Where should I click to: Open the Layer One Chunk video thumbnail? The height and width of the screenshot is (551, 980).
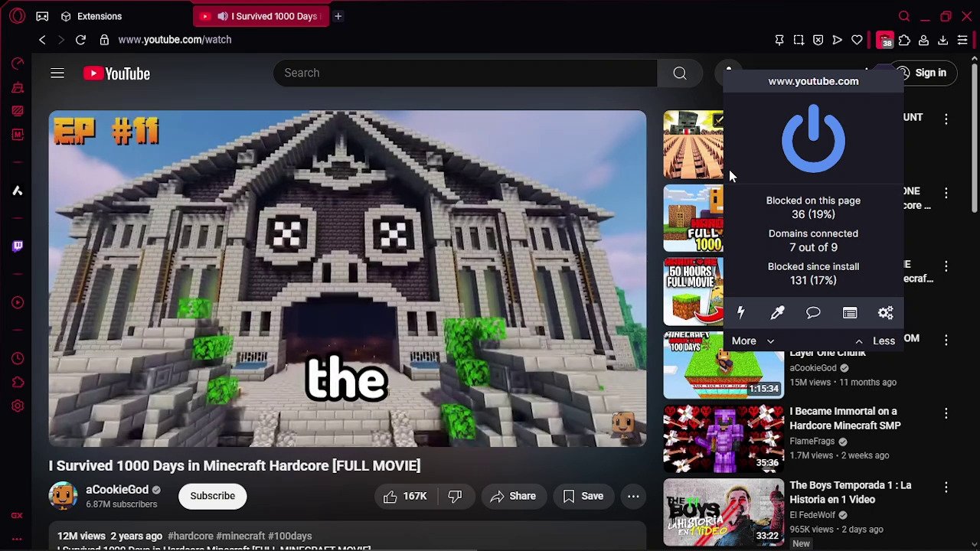pos(724,365)
